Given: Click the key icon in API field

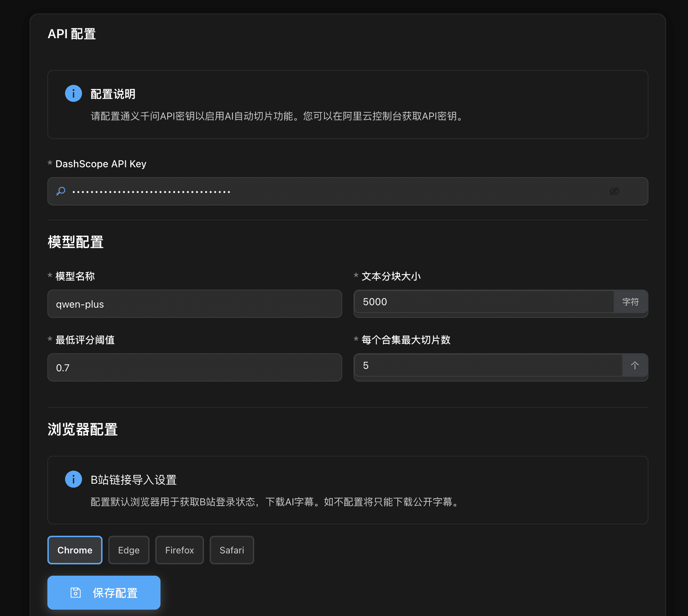Looking at the screenshot, I should tap(61, 191).
